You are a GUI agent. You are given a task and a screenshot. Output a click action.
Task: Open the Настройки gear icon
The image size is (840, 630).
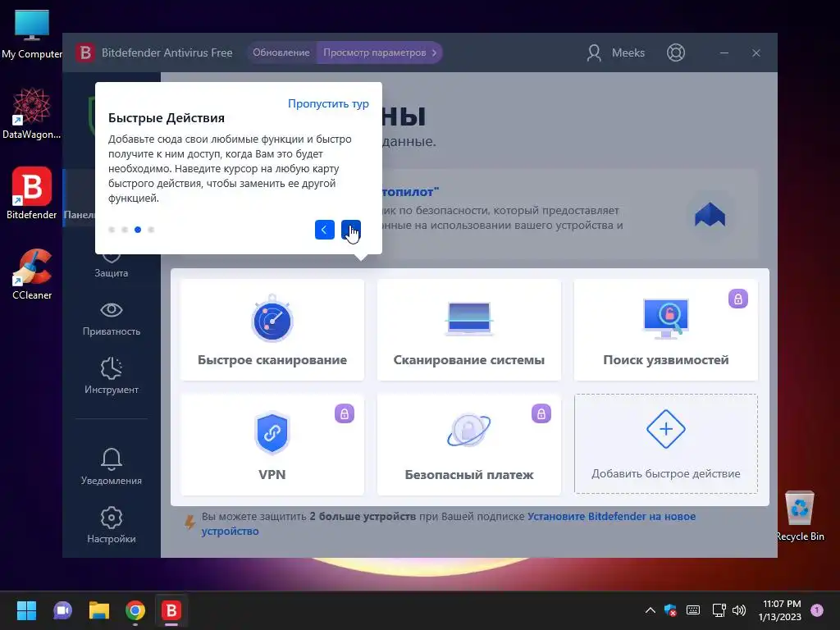pos(112,518)
